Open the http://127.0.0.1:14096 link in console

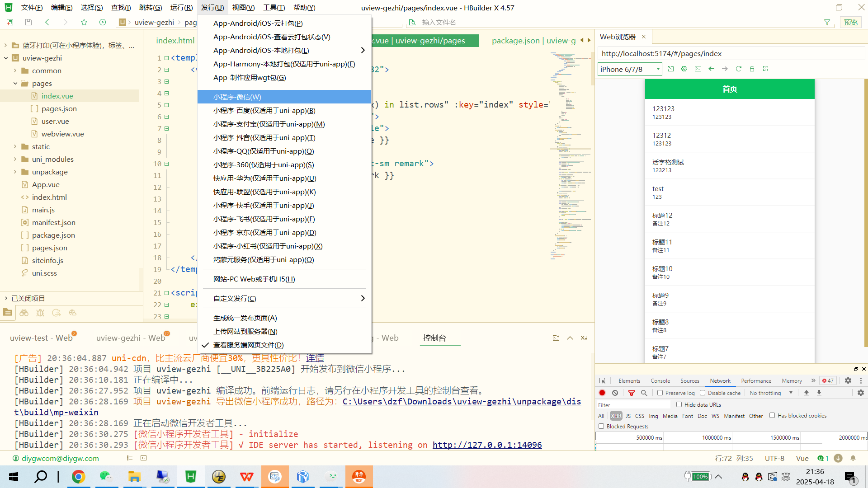487,445
